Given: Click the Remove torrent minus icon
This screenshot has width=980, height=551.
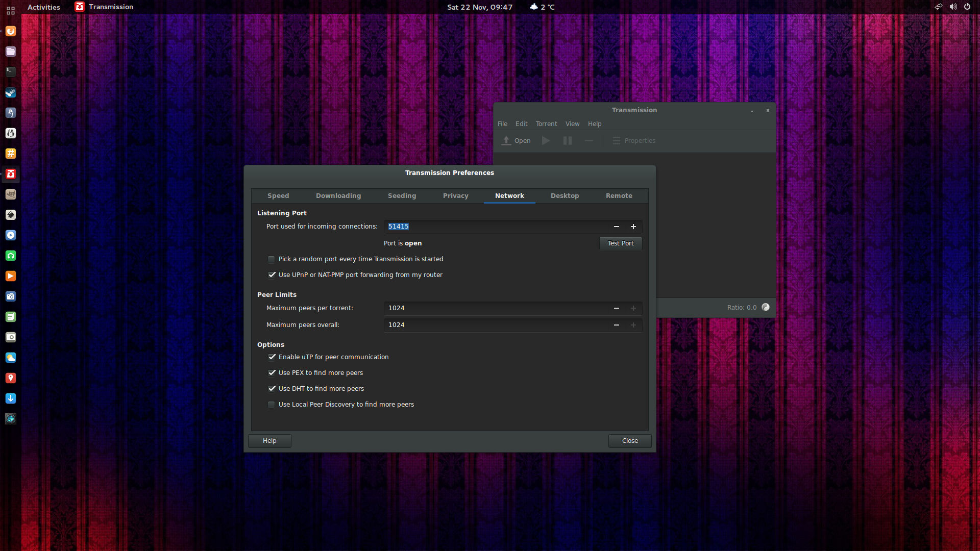Looking at the screenshot, I should tap(589, 140).
